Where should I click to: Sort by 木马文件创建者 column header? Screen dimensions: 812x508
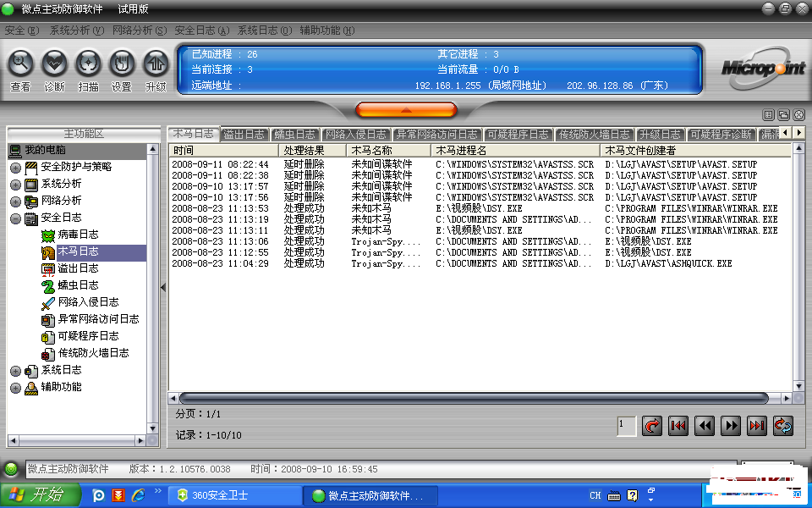pyautogui.click(x=695, y=151)
